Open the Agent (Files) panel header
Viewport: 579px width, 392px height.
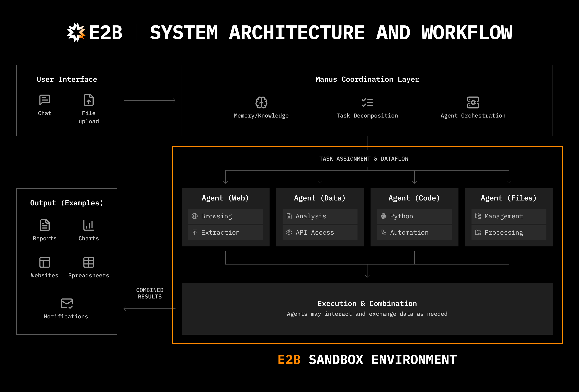click(509, 198)
